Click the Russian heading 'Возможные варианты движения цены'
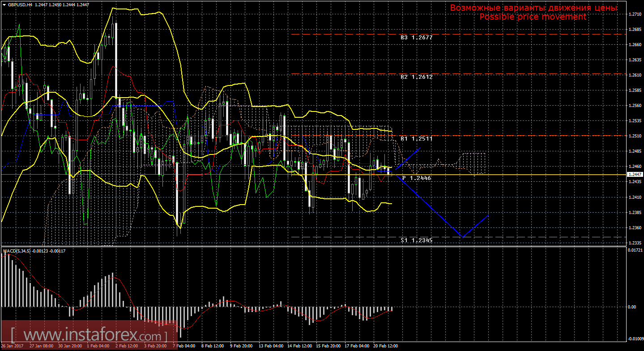Screen dimensions: 644x351 pyautogui.click(x=533, y=8)
